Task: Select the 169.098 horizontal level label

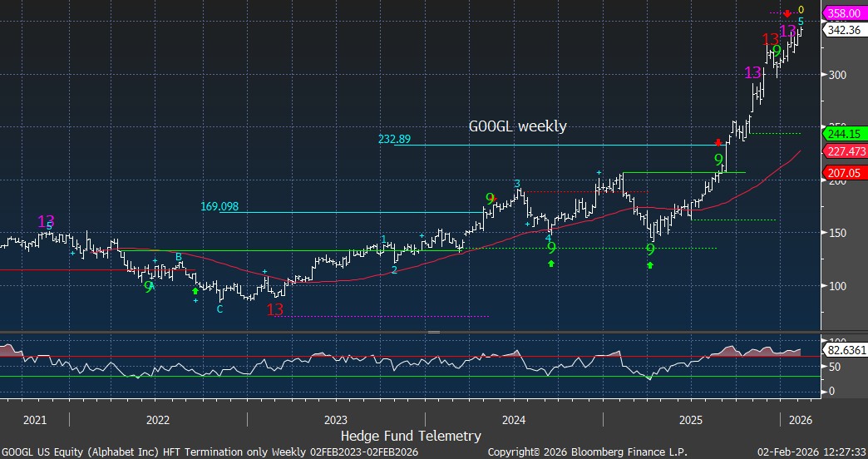Action: (x=219, y=206)
